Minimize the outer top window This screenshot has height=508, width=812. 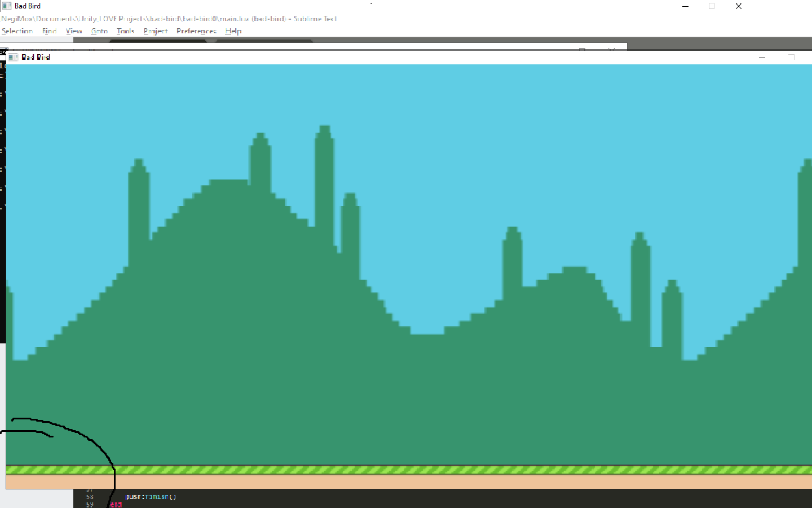(686, 6)
